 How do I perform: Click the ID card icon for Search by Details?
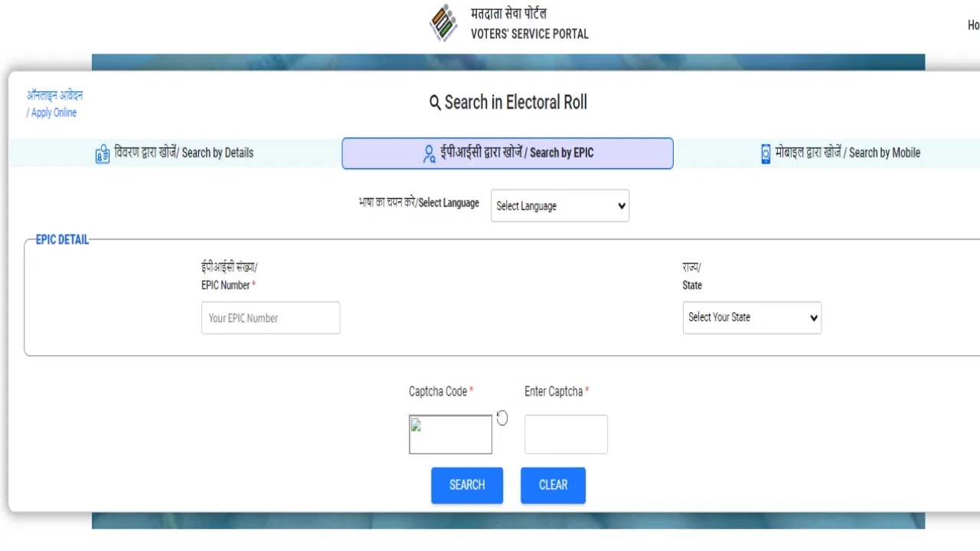[103, 154]
